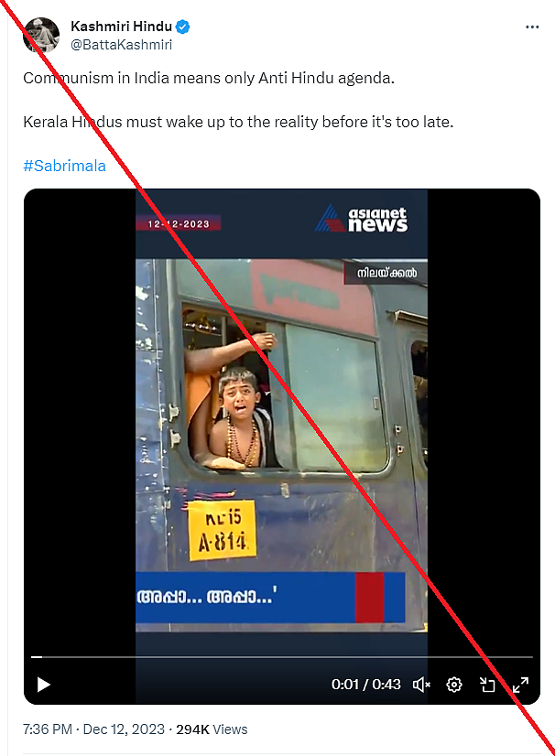555x756 pixels.
Task: Seek on the video progress bar
Action: [282, 656]
